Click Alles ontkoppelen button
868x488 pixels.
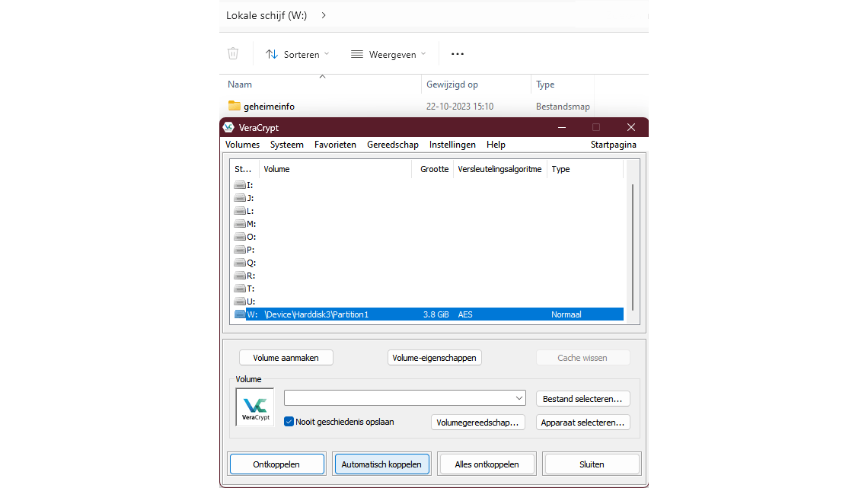point(487,464)
